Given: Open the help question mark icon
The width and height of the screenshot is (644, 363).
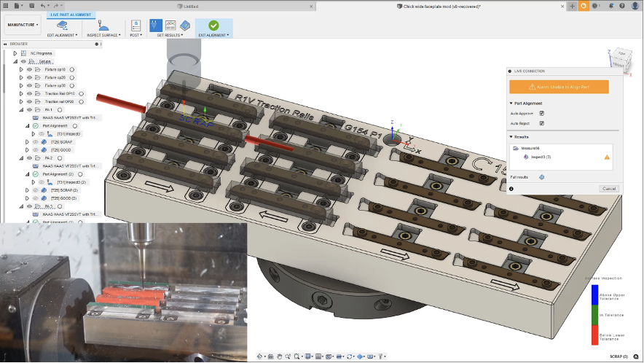Looking at the screenshot, I should 622,6.
